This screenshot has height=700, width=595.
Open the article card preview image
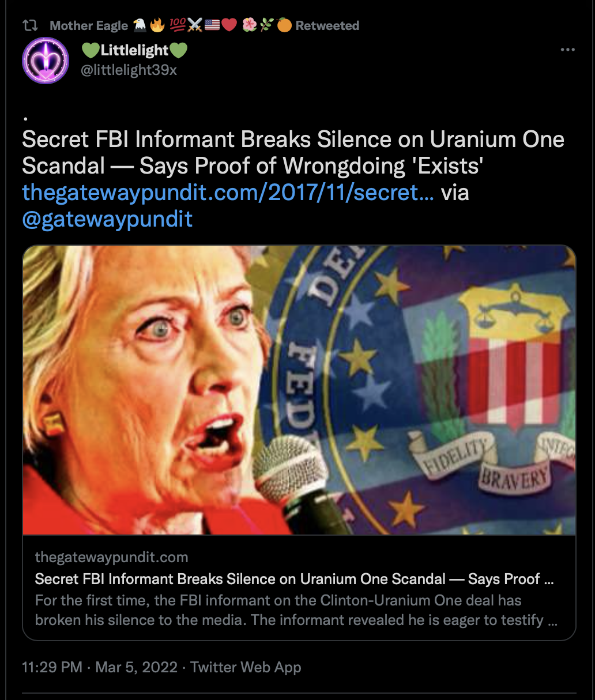click(299, 390)
